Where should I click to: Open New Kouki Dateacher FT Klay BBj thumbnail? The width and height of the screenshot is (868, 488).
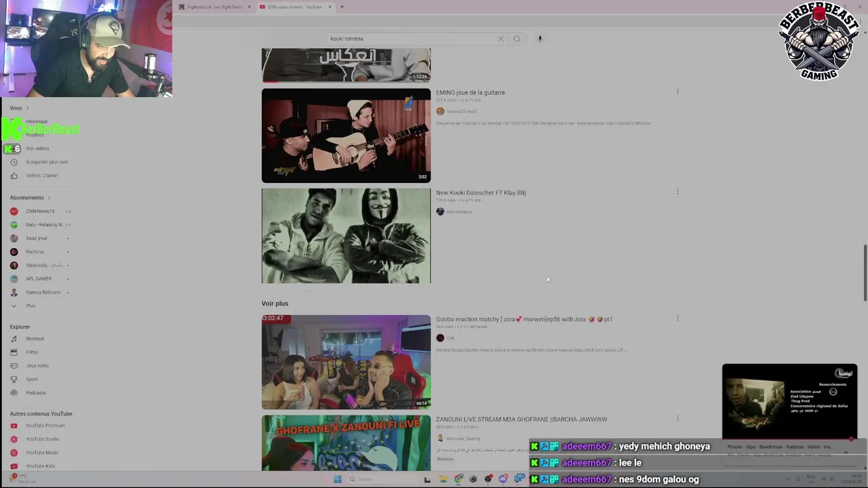[346, 236]
